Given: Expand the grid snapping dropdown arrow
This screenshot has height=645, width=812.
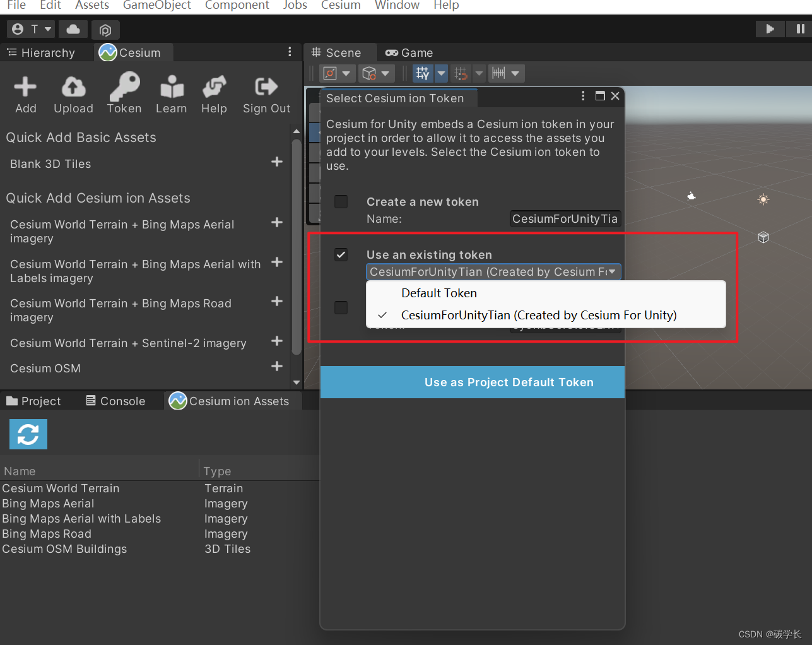Looking at the screenshot, I should coord(441,74).
